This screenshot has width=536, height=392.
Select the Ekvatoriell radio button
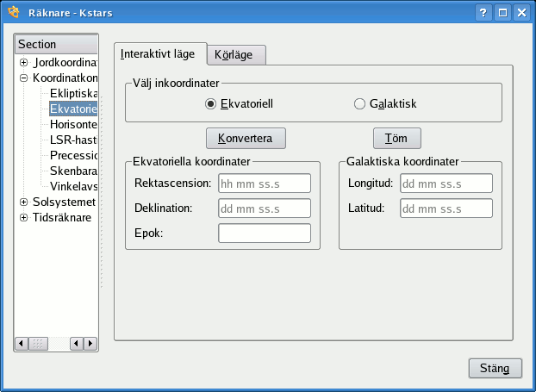210,104
